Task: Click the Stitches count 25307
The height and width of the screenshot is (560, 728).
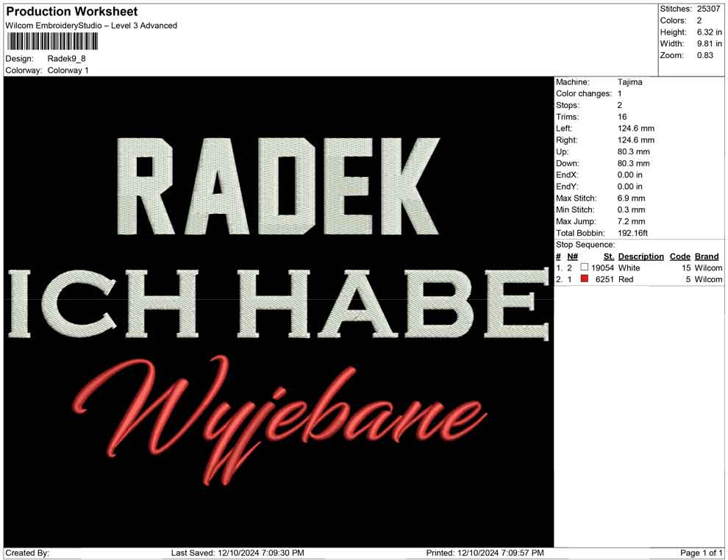Action: [x=708, y=9]
